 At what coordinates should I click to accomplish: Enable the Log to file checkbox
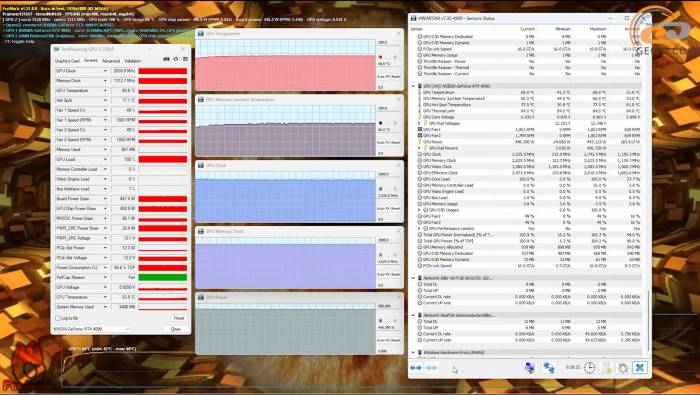(58, 318)
